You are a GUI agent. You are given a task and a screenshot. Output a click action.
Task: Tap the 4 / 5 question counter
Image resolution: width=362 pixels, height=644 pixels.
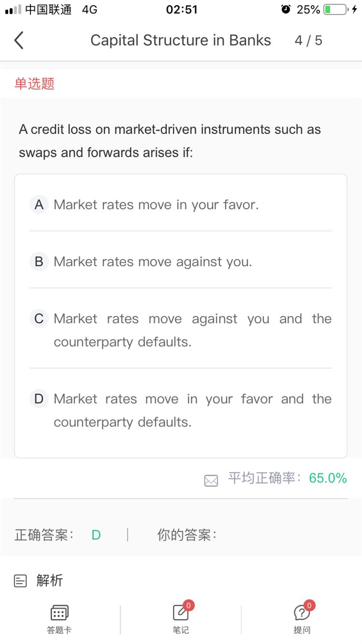tap(308, 41)
